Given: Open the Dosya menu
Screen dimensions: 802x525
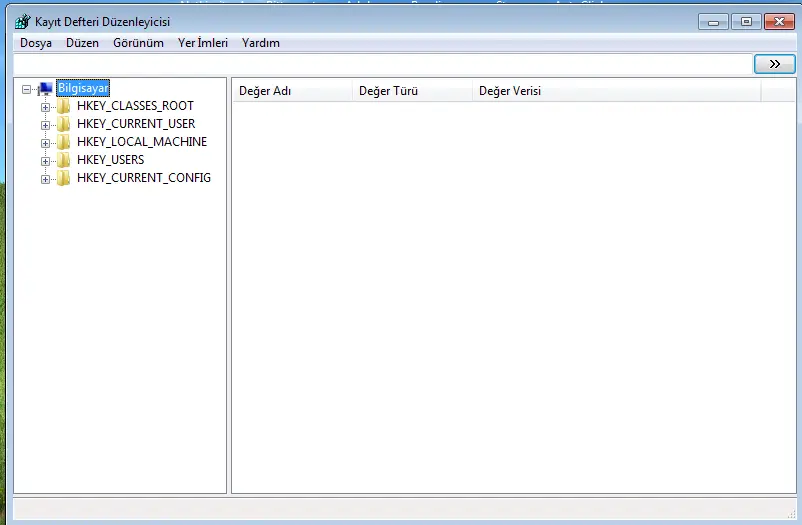Looking at the screenshot, I should 36,43.
